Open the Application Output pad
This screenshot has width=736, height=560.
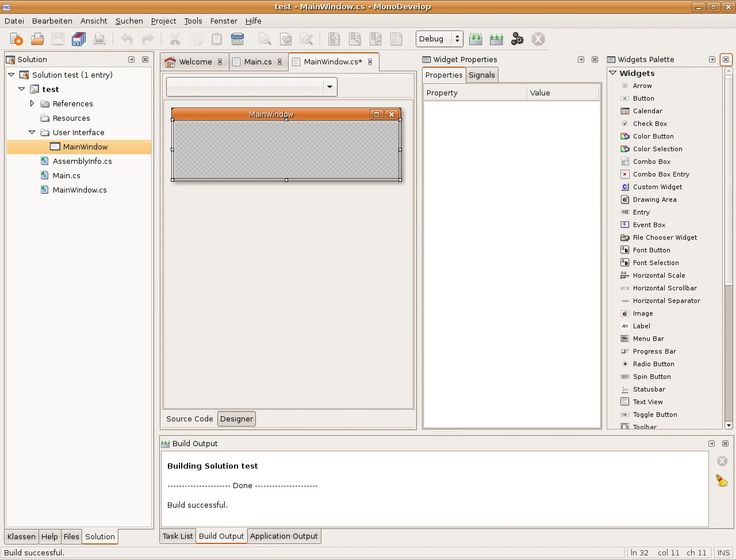point(283,536)
